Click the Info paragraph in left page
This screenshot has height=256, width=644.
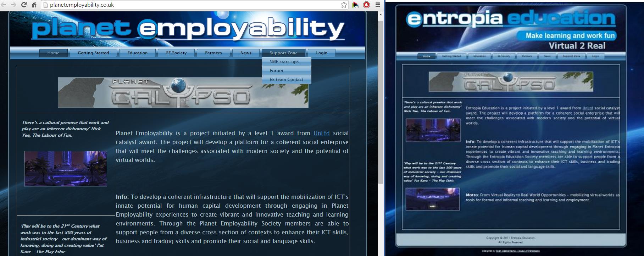(x=232, y=219)
